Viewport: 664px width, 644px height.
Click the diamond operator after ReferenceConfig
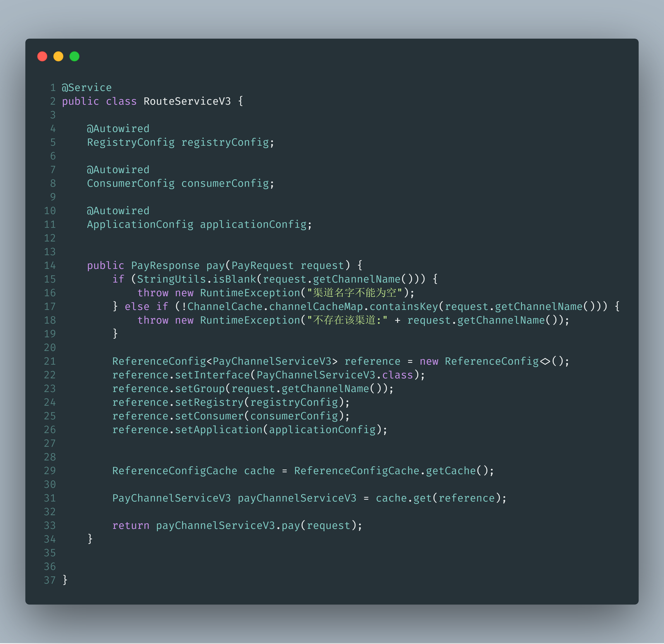(x=545, y=361)
